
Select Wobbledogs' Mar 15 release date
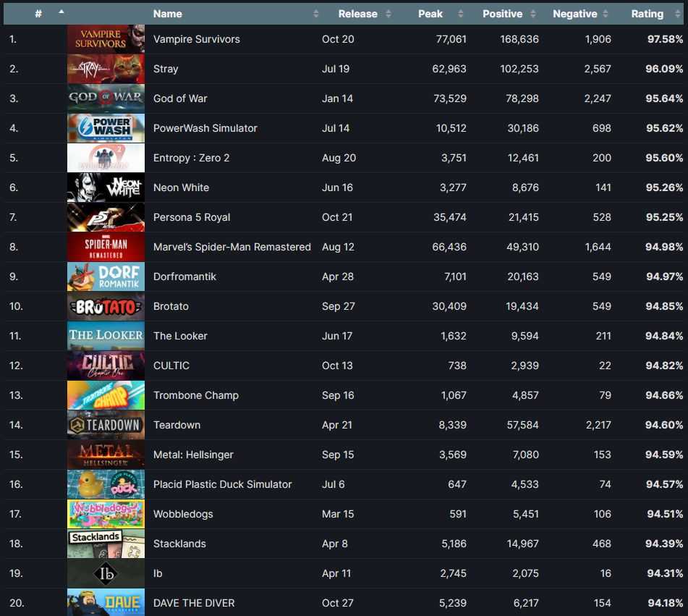coord(338,514)
